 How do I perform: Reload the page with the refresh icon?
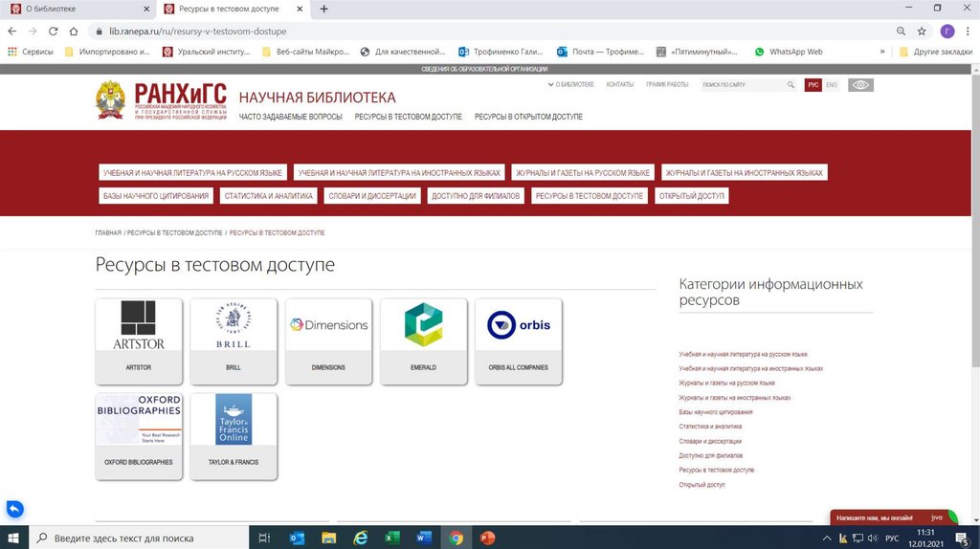[x=54, y=32]
